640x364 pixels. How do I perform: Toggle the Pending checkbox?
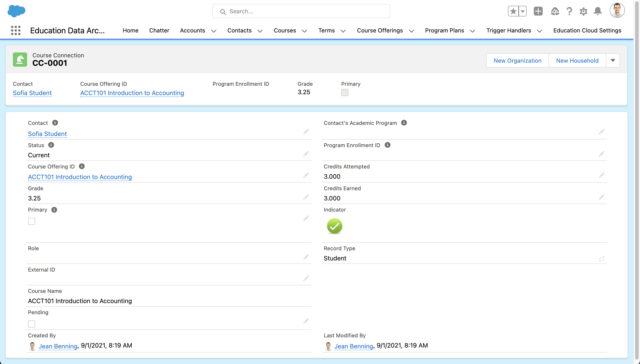(x=32, y=324)
